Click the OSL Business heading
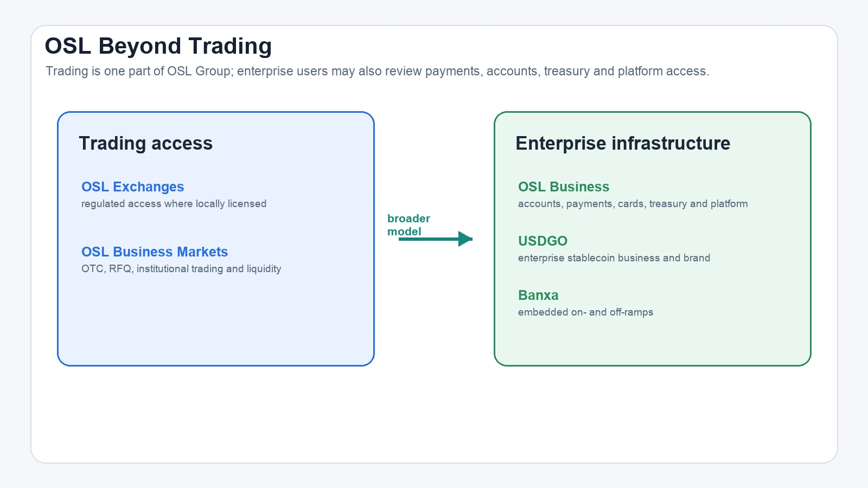868x488 pixels. pyautogui.click(x=564, y=187)
